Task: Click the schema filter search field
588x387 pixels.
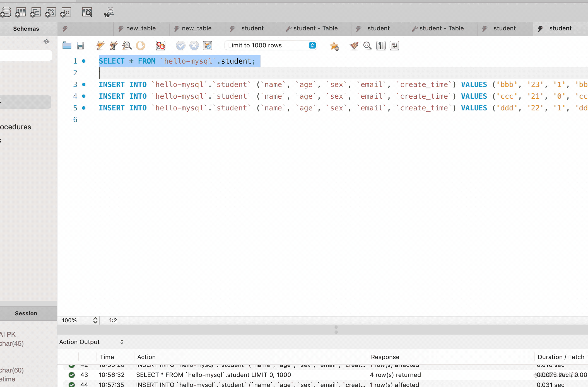Action: tap(25, 55)
